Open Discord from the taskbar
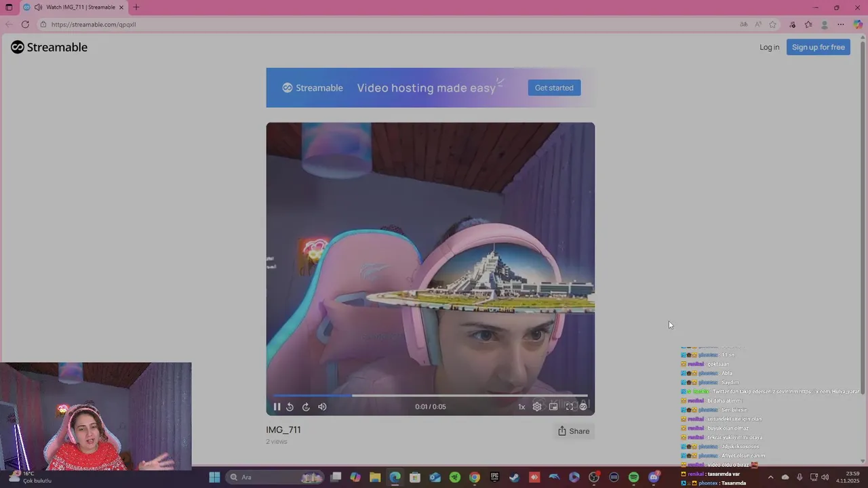Viewport: 868px width, 488px height. pos(654,477)
